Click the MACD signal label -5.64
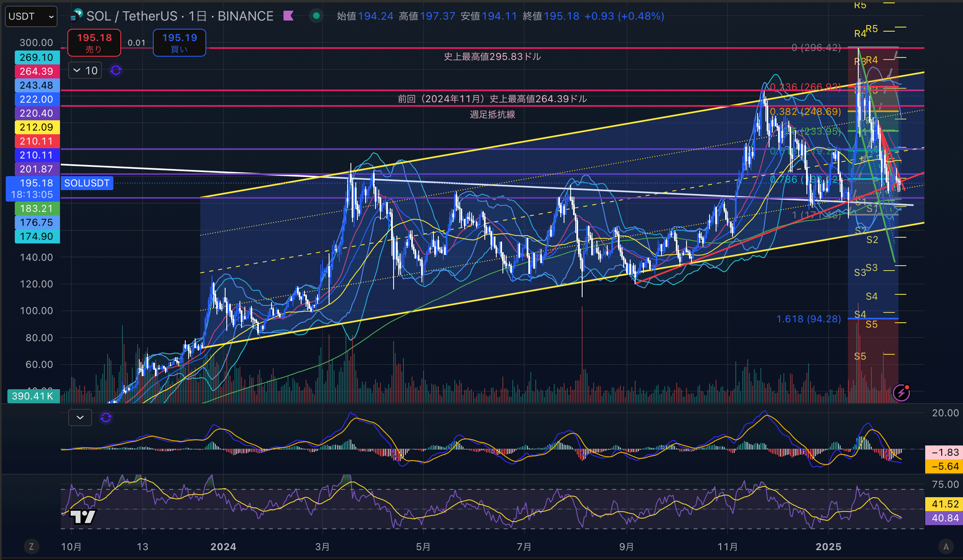This screenshot has height=560, width=963. point(944,466)
